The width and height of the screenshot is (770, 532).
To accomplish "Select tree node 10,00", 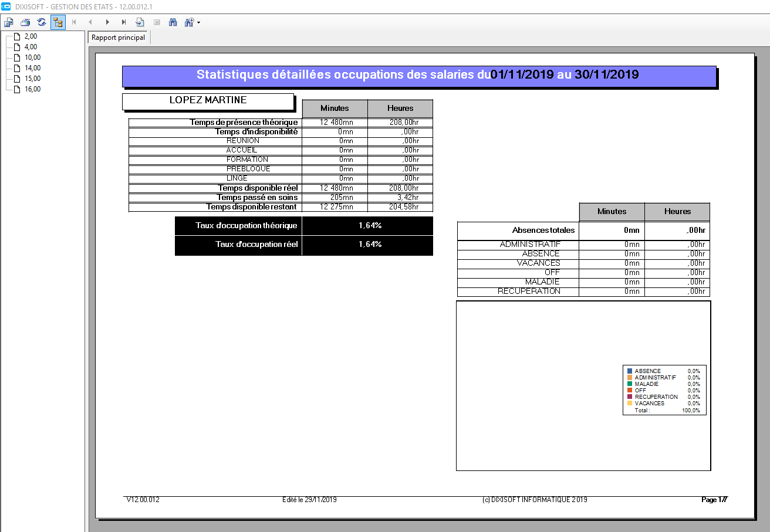I will tap(32, 57).
